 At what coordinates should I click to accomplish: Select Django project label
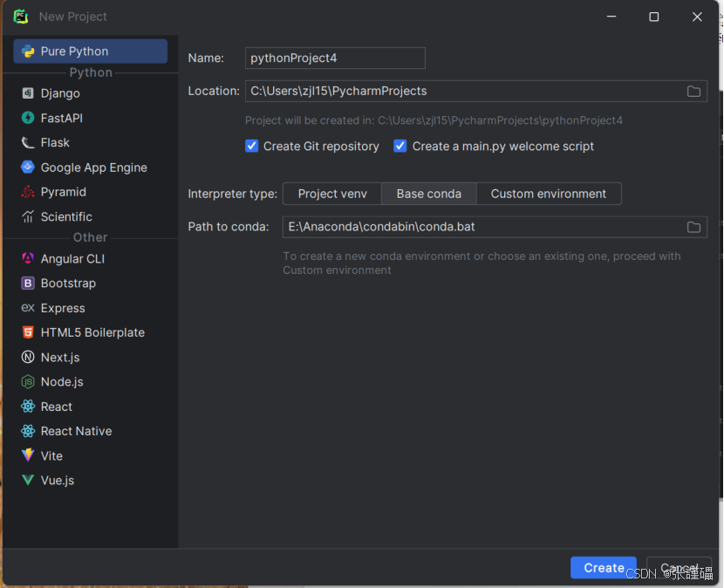[x=60, y=93]
